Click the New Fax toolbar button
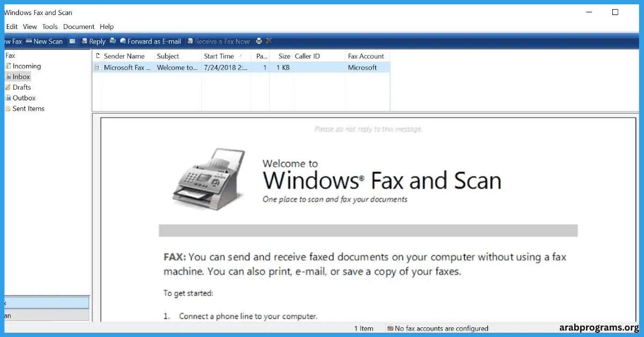 pyautogui.click(x=13, y=41)
